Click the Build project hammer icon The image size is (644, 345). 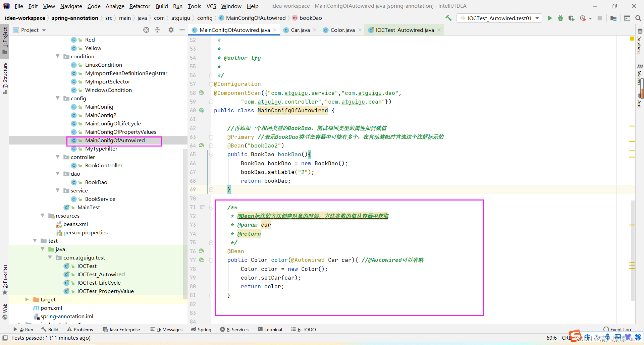pos(448,18)
